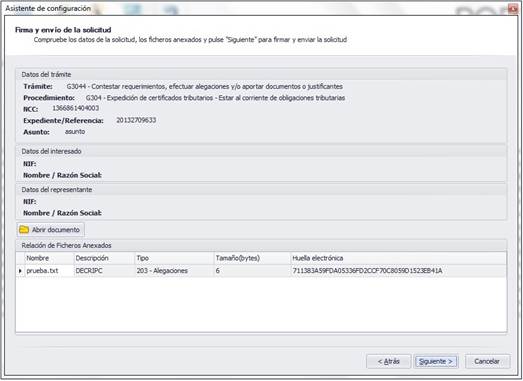Go back with the Atrás button
523x381 pixels.
[389, 361]
